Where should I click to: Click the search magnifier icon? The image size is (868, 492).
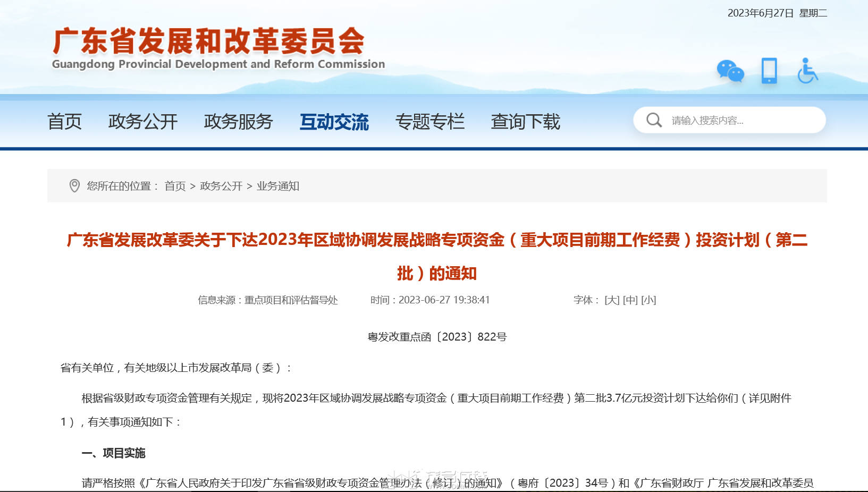654,120
